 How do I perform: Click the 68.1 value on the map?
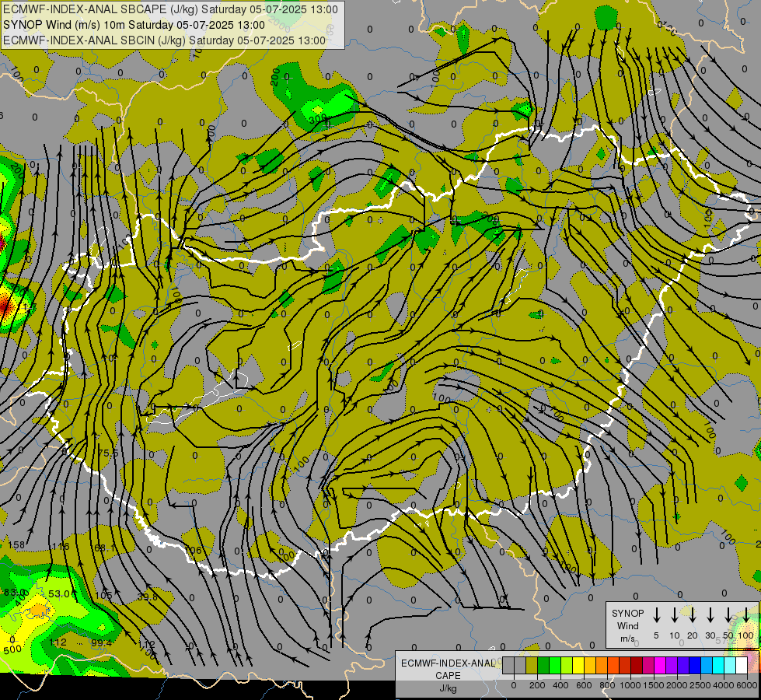[105, 548]
